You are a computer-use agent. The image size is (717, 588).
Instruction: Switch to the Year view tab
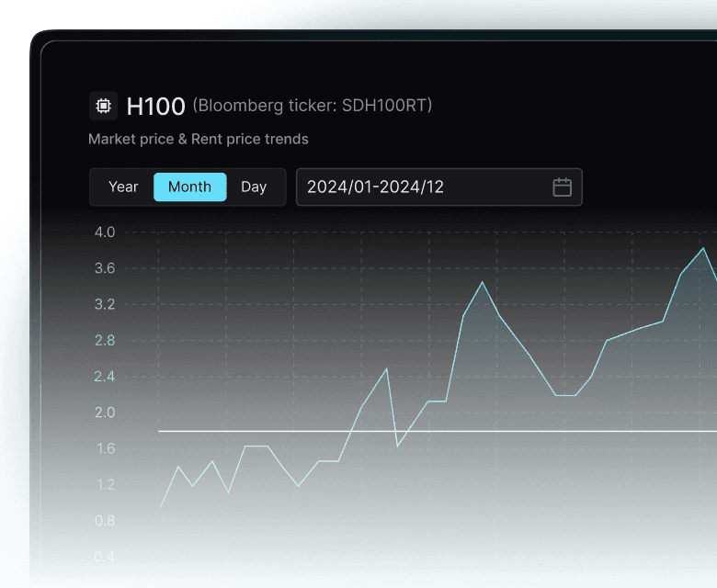coord(123,187)
